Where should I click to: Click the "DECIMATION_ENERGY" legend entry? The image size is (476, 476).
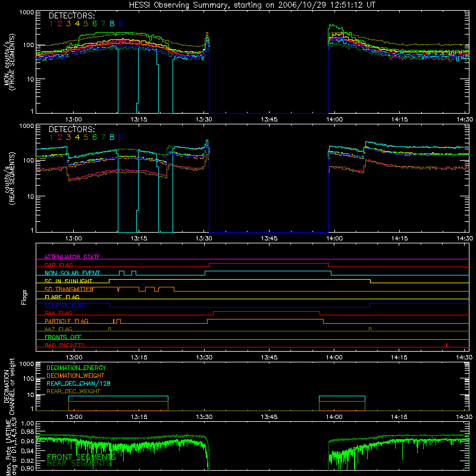[76, 368]
